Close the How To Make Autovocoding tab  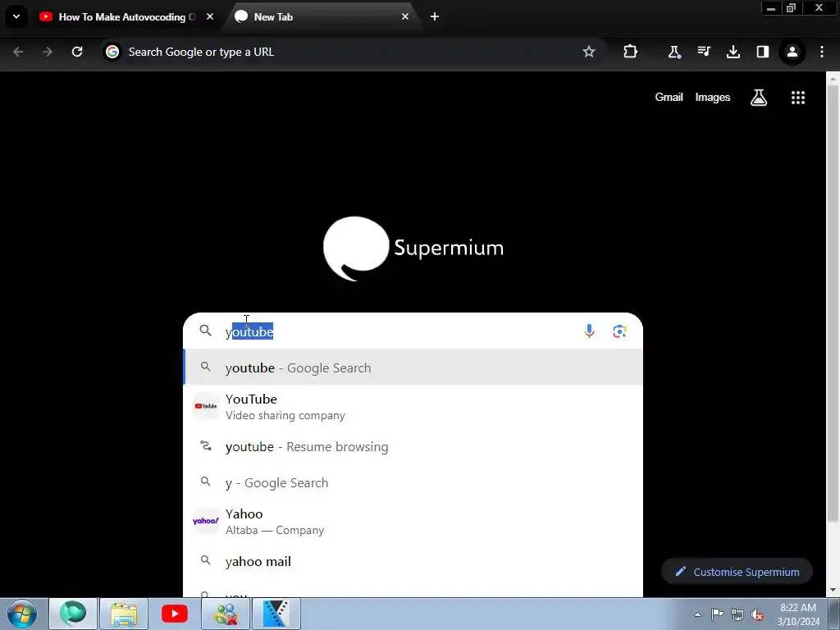[x=210, y=16]
